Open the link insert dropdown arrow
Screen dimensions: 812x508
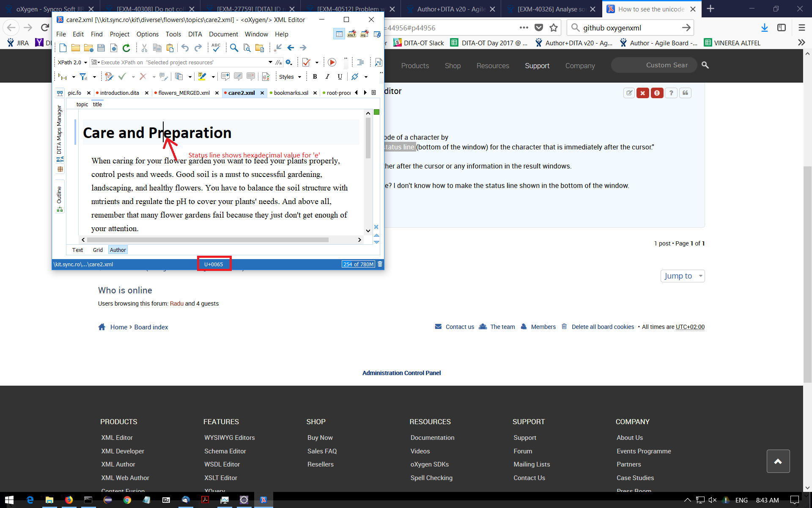(366, 77)
